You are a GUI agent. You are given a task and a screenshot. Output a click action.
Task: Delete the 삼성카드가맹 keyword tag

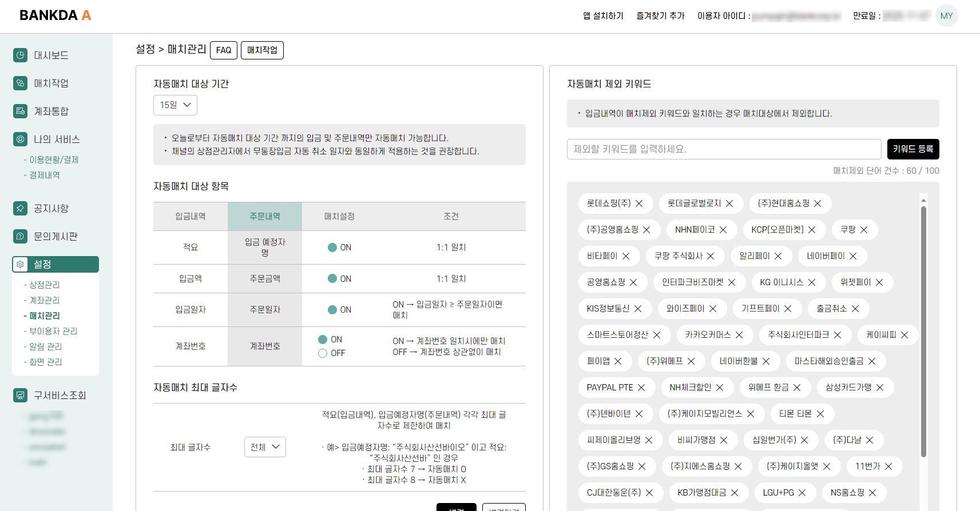point(880,388)
